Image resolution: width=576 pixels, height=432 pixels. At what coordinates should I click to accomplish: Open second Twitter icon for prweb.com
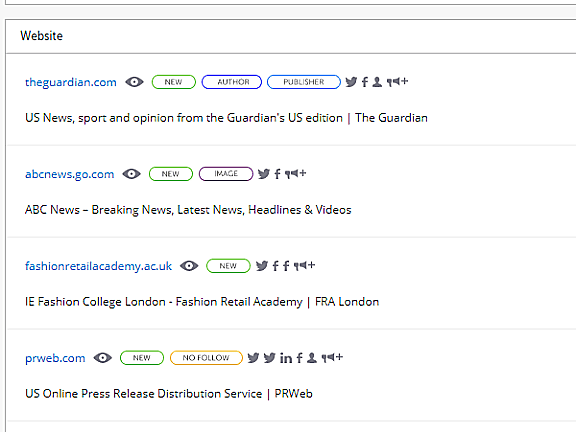point(269,357)
